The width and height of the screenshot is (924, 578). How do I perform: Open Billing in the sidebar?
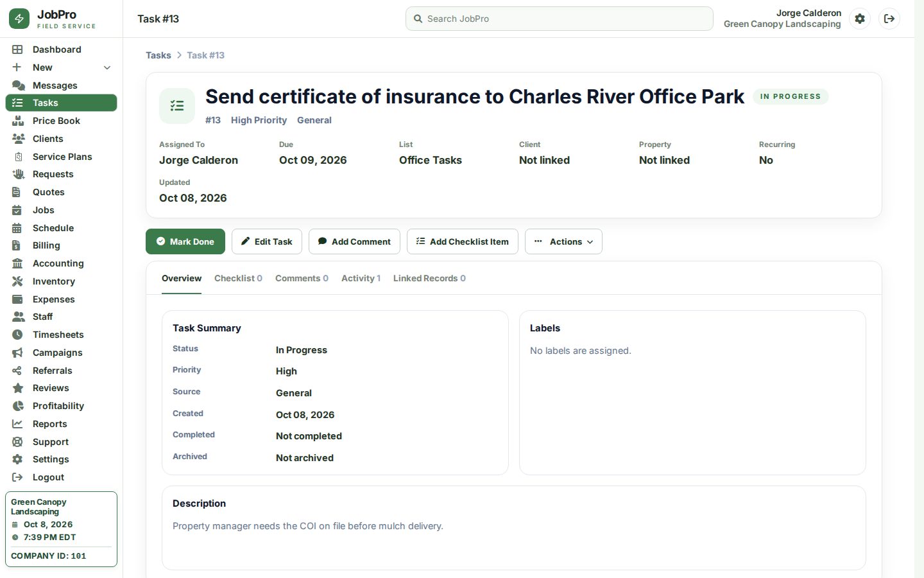(61, 245)
